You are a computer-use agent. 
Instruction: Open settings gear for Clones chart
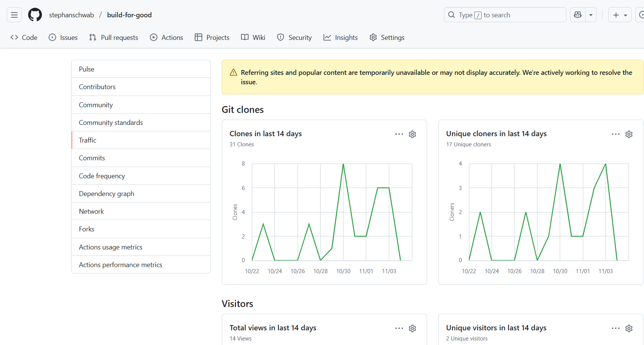412,134
